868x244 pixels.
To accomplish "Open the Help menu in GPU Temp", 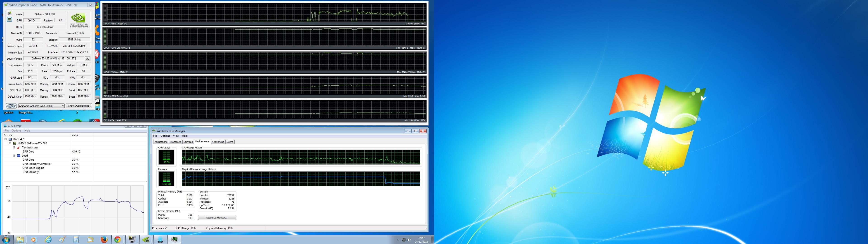I will coord(27,131).
